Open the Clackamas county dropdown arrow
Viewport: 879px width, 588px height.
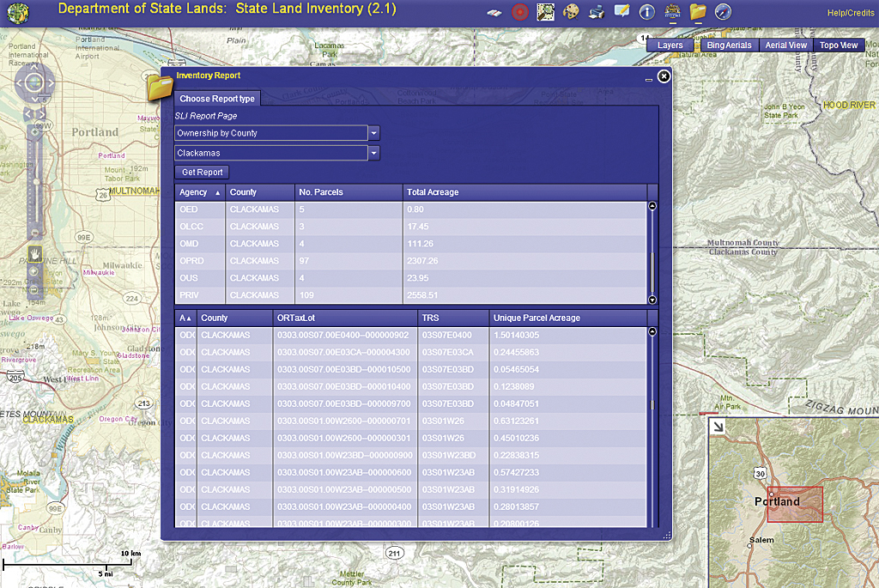[x=374, y=153]
